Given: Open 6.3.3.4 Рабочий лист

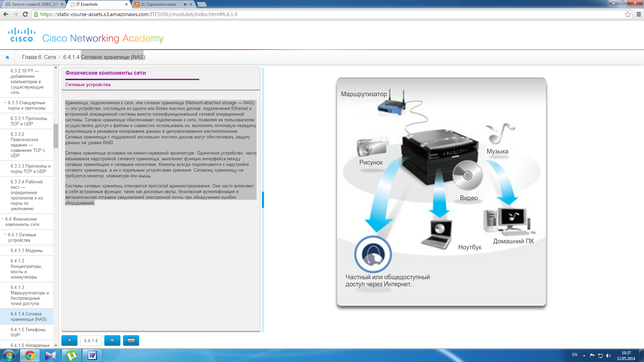Looking at the screenshot, I should coord(27,195).
